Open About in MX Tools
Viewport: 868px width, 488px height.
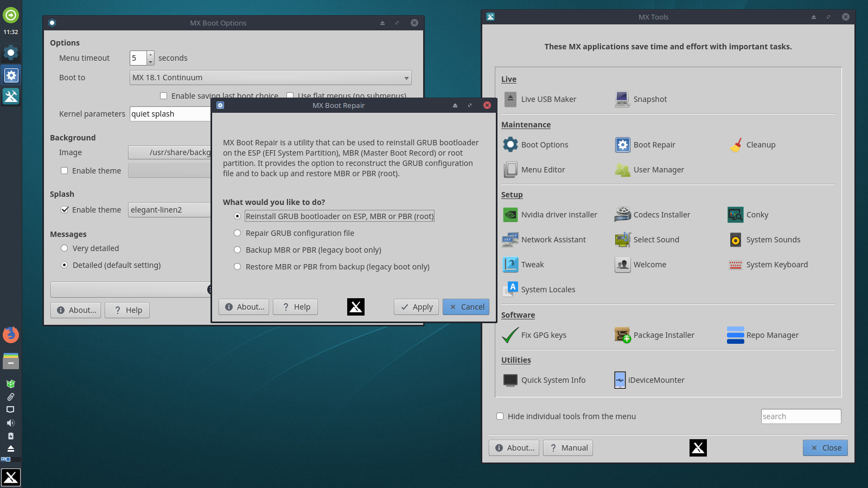pos(514,448)
